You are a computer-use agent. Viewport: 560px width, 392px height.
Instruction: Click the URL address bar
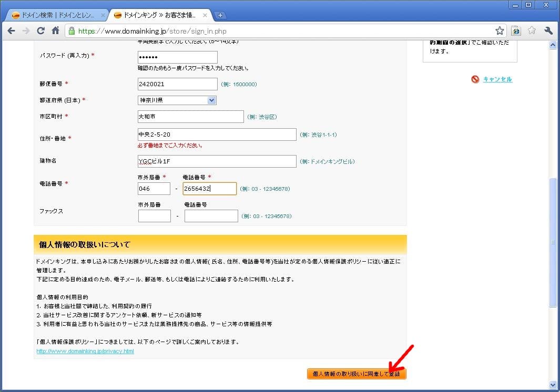click(284, 31)
